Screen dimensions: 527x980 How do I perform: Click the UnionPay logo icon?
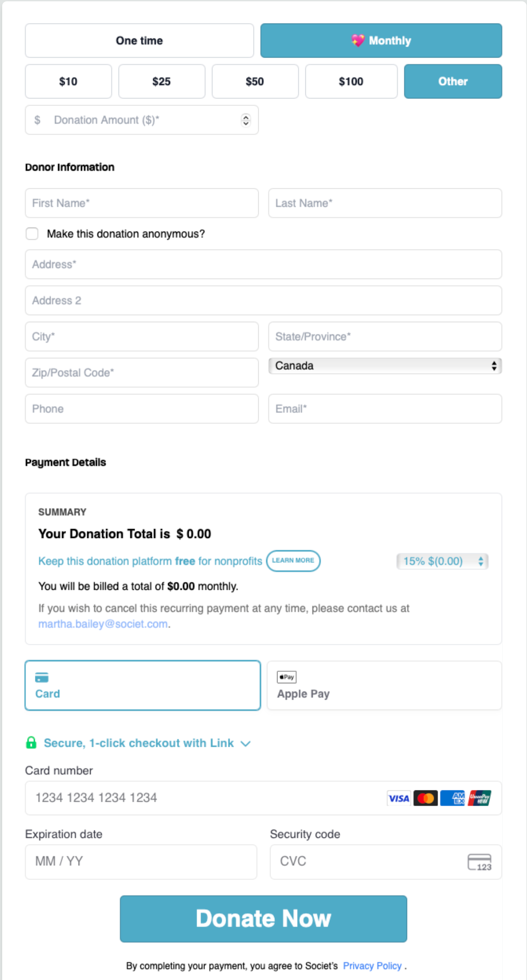click(479, 798)
